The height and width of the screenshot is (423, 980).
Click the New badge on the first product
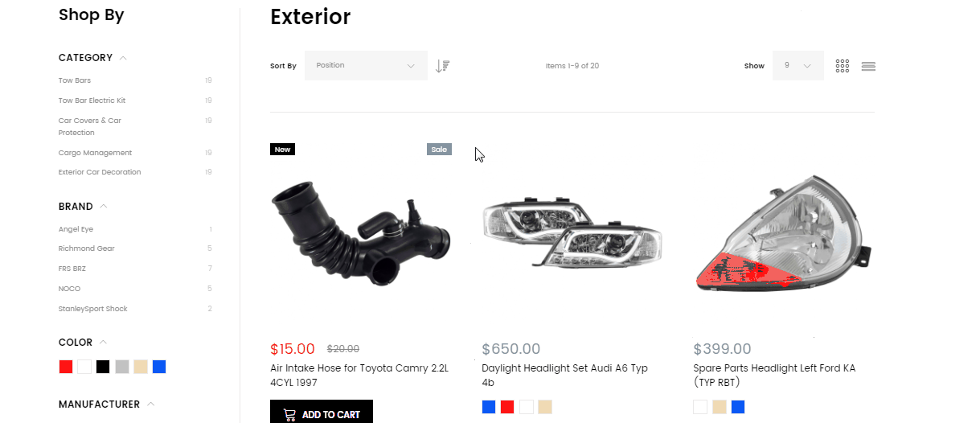(x=282, y=149)
